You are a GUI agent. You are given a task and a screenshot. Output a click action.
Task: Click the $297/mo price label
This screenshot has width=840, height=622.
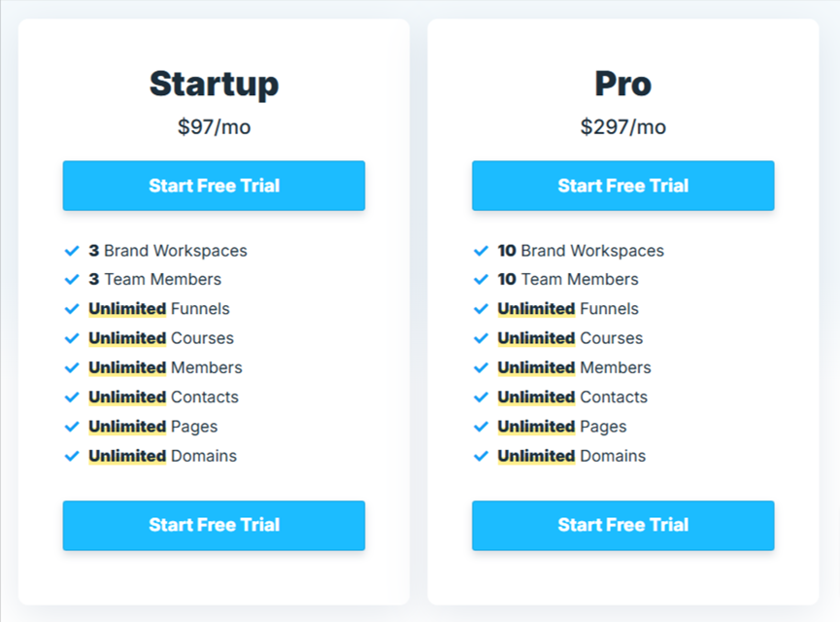622,126
